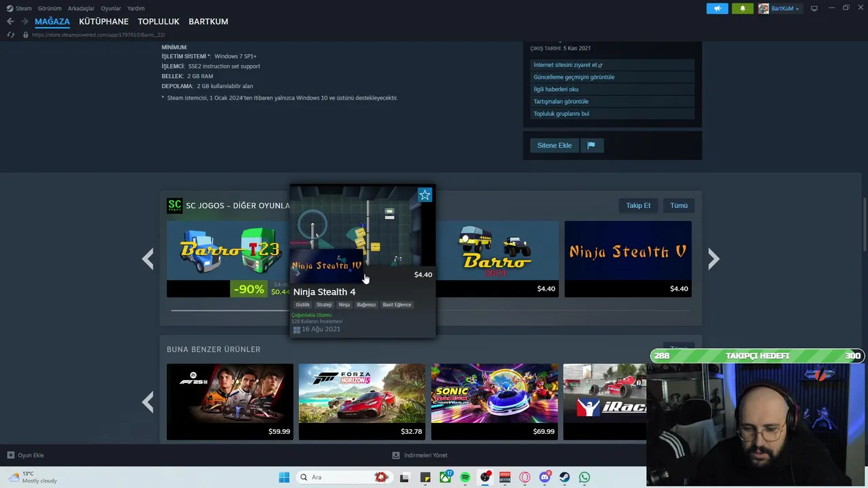Open 'İlgili haberleri oku' link
The width and height of the screenshot is (868, 488).
[612, 89]
